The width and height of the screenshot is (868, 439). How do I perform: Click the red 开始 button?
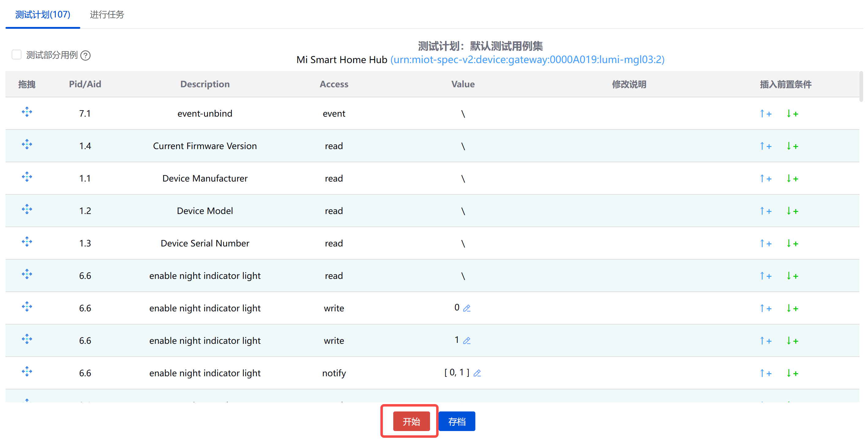point(411,421)
